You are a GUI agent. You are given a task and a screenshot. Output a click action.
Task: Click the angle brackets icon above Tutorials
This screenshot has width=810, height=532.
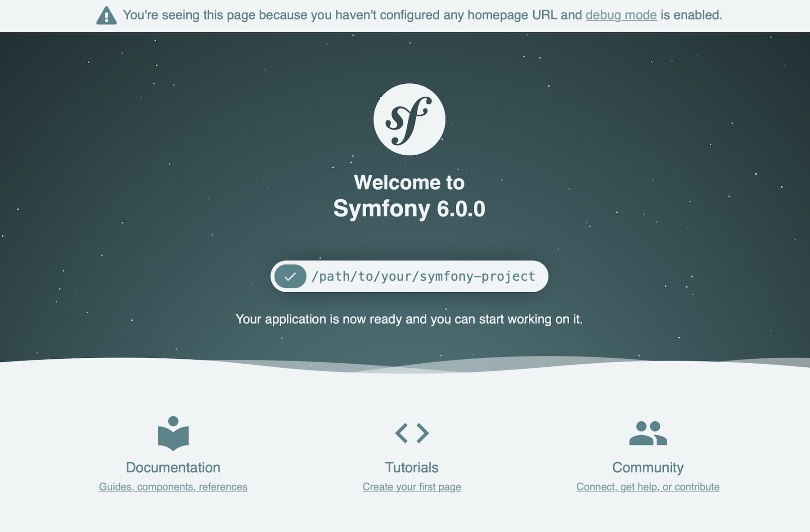[411, 433]
